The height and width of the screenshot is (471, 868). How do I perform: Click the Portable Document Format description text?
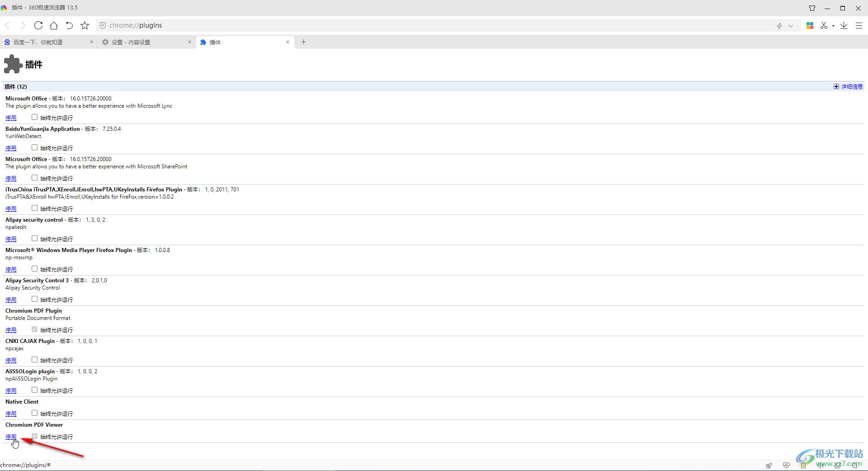tap(38, 318)
